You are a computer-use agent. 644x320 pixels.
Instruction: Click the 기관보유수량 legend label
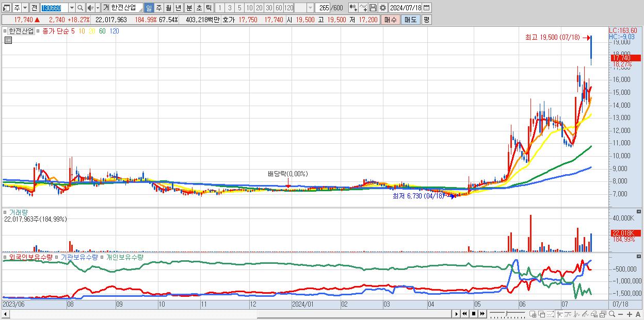[79, 257]
